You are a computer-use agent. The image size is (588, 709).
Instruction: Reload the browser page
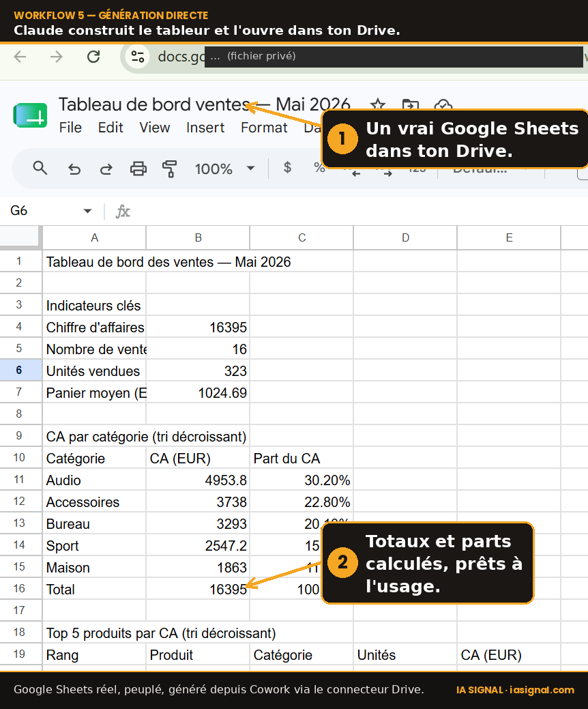click(93, 57)
